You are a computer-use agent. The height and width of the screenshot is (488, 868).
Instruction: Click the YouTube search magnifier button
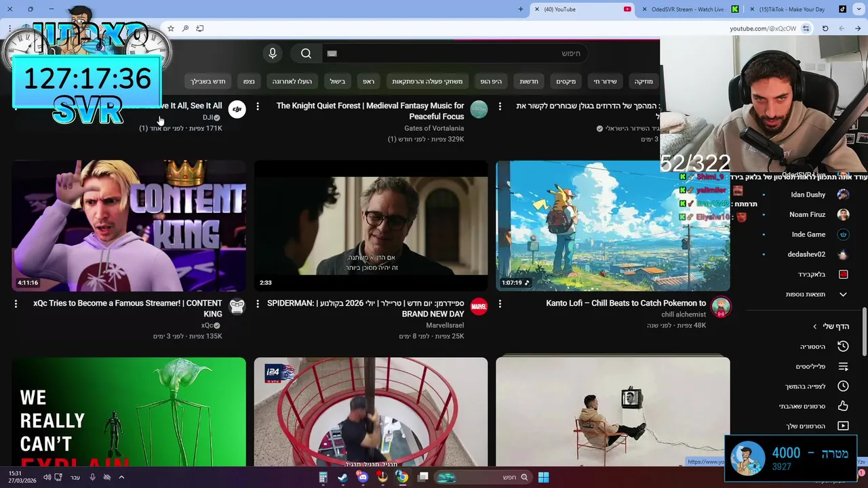(x=306, y=54)
